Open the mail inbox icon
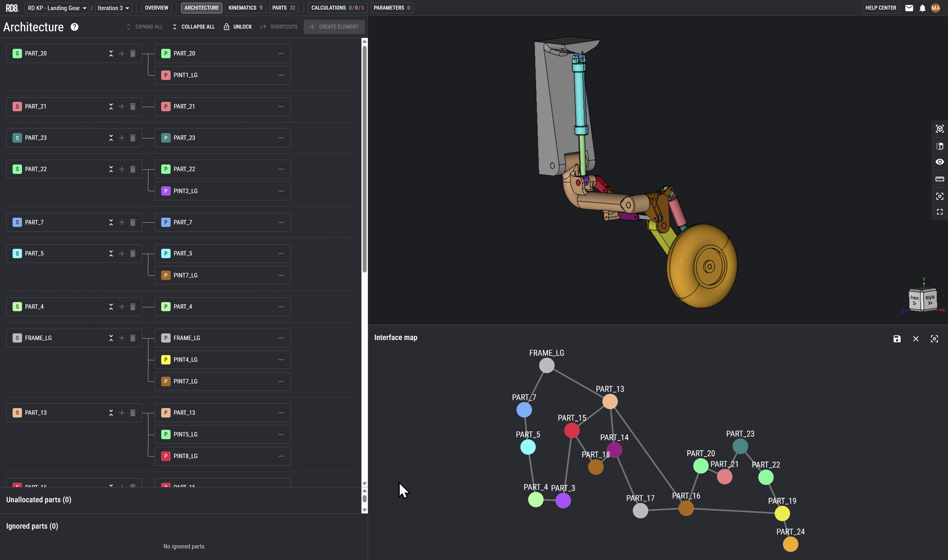 (909, 8)
